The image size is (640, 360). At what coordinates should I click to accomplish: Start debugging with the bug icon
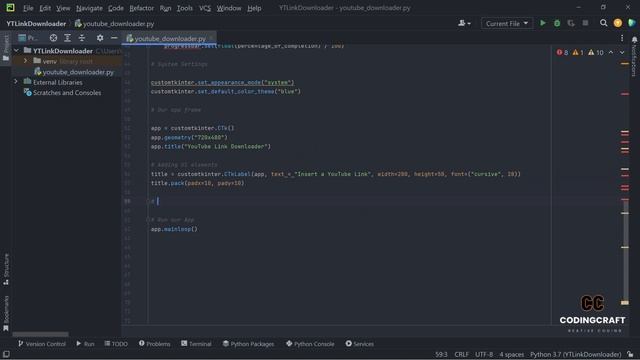coord(557,23)
